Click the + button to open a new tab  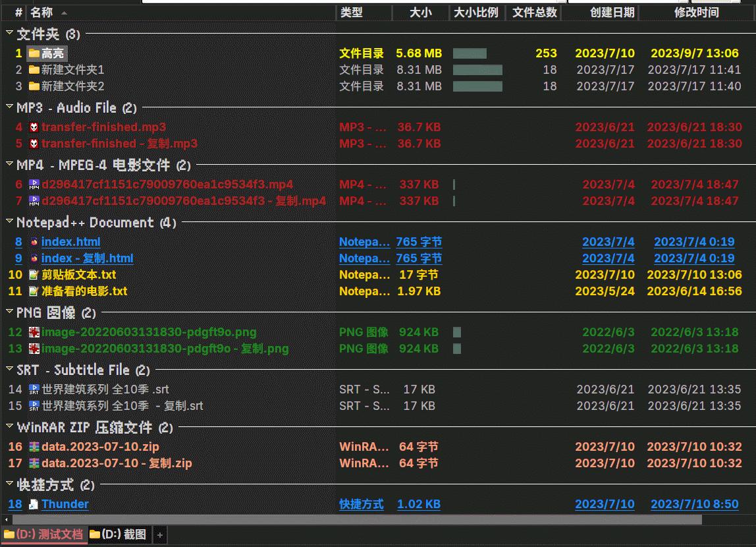[159, 535]
